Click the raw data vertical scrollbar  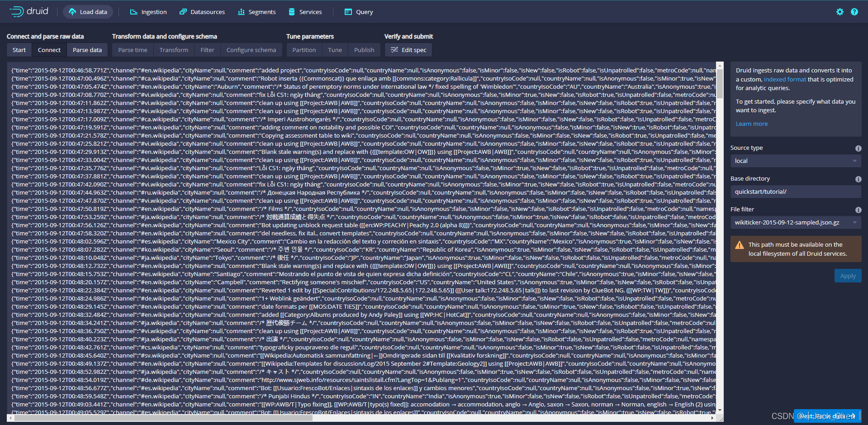coord(720,83)
